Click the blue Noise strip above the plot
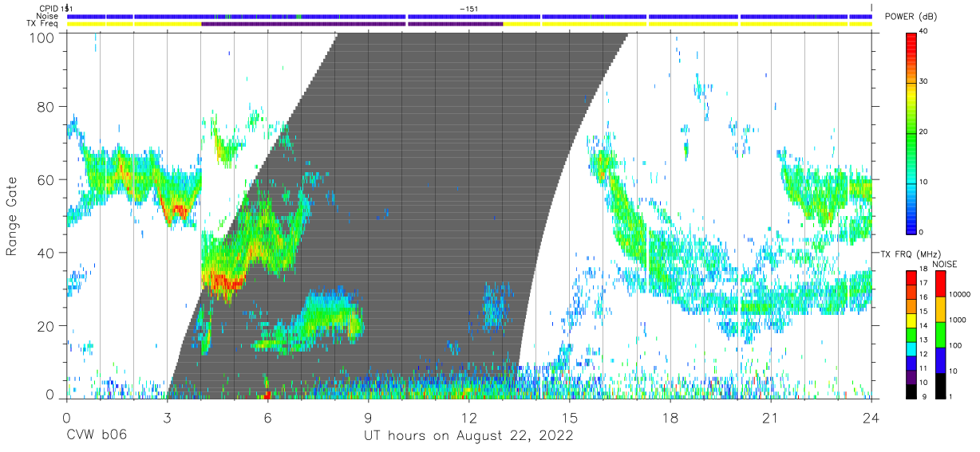Screen dimensions: 980x452 point(469,16)
